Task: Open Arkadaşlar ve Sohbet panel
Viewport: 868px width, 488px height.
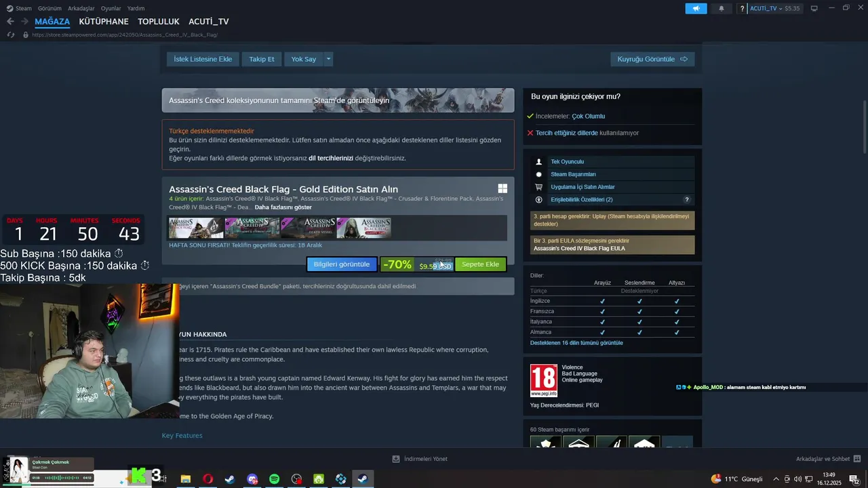Action: point(829,459)
